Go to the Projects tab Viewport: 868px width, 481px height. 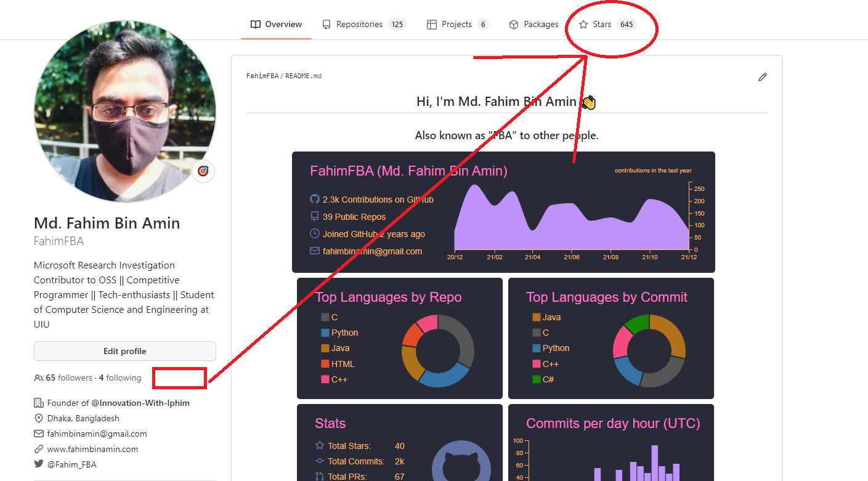tap(458, 25)
